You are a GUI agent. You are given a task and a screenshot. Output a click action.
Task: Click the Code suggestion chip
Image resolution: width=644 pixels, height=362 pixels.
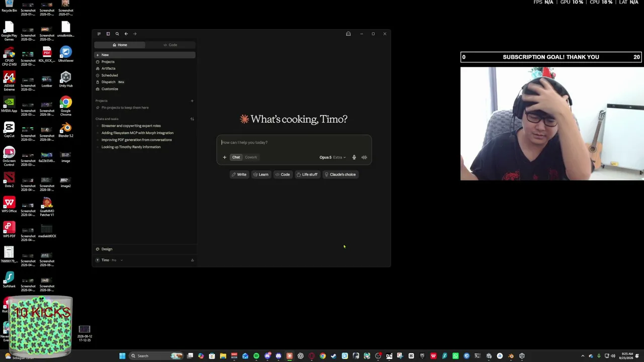tap(282, 174)
